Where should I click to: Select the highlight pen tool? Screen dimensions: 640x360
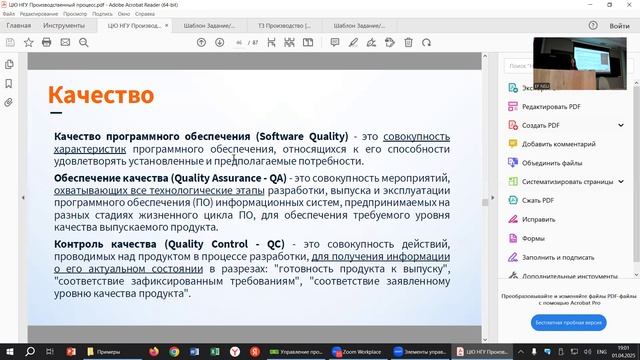point(353,42)
